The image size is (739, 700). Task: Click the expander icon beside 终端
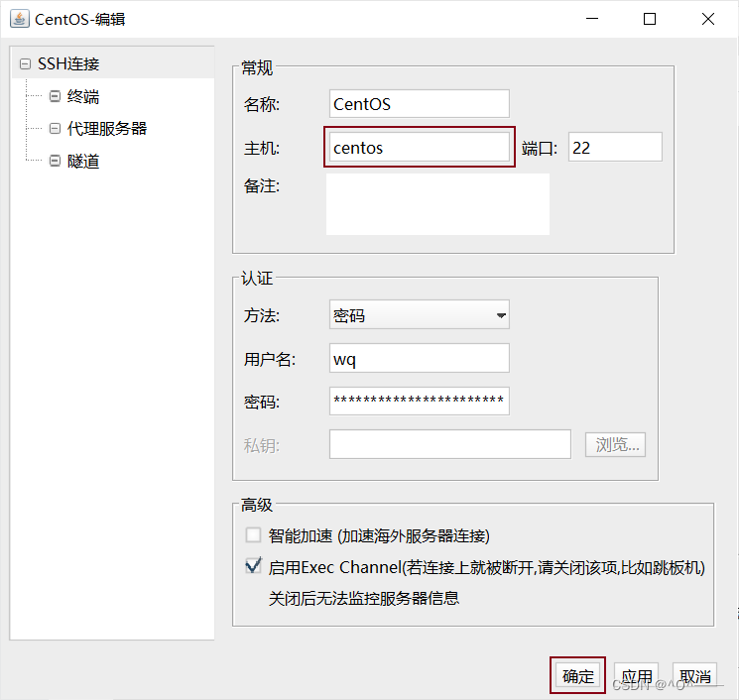coord(55,96)
